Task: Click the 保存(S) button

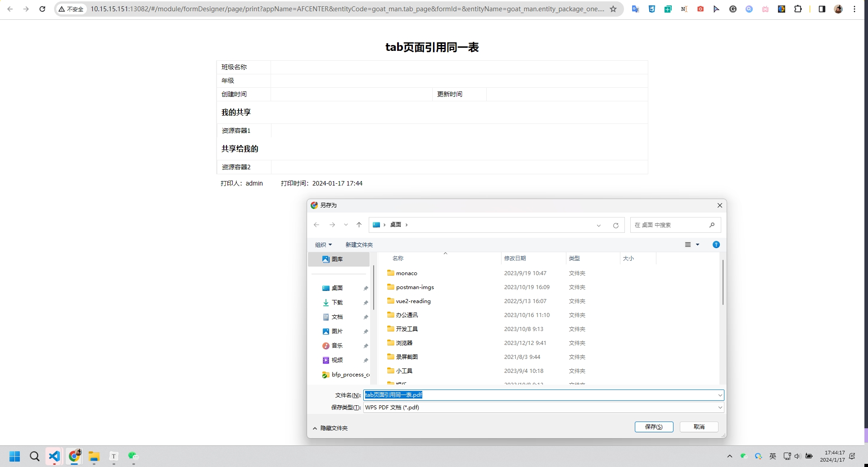Action: pos(654,426)
